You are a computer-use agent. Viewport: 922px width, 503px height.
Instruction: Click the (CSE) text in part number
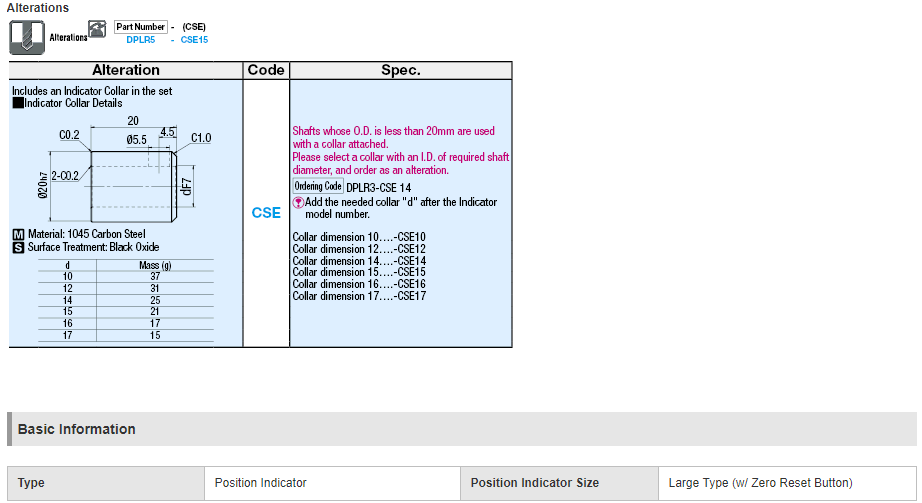(x=194, y=27)
